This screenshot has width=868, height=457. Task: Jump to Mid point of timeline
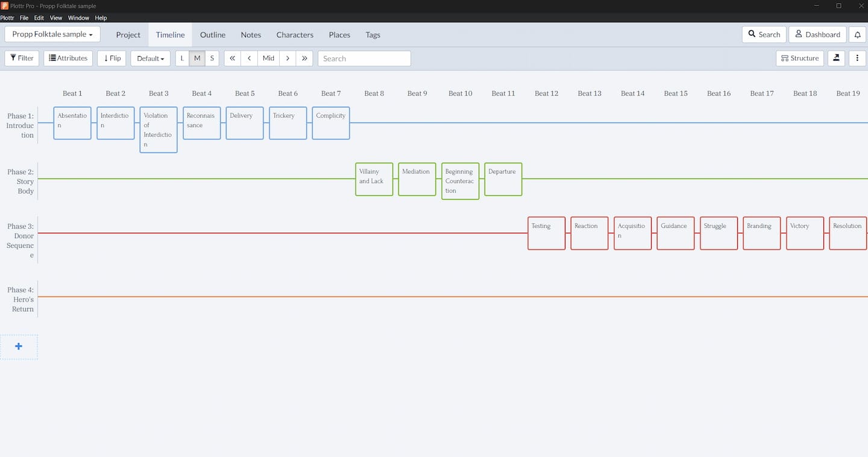268,58
